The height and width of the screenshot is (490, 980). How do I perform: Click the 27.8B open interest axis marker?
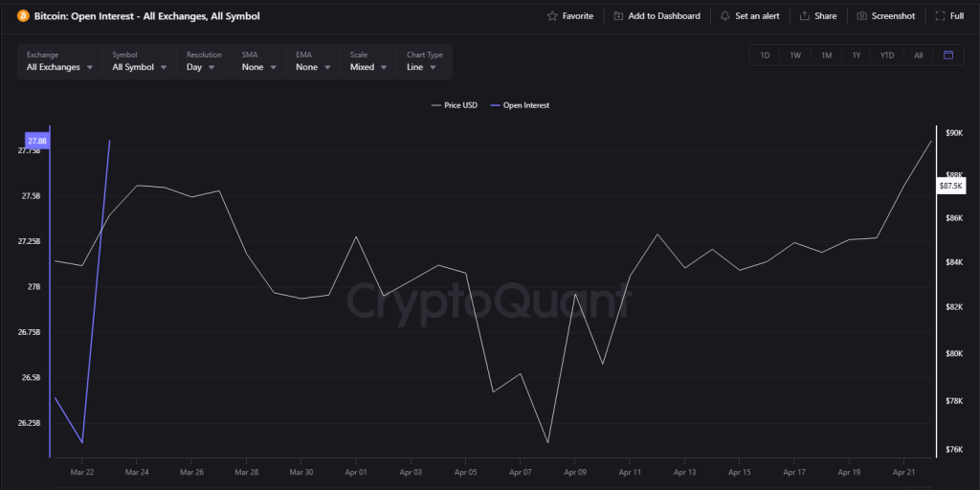36,142
